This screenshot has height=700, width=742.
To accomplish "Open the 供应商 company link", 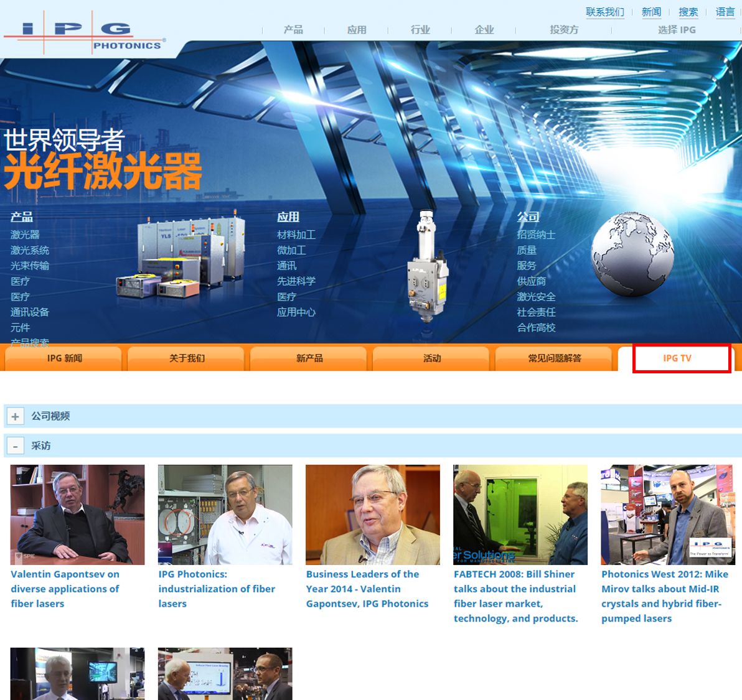I will (532, 281).
